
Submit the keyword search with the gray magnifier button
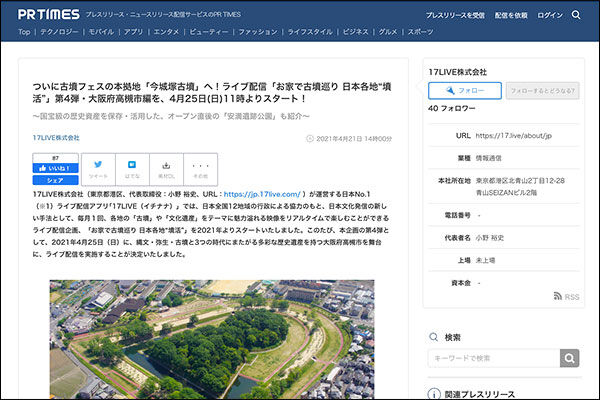(569, 358)
